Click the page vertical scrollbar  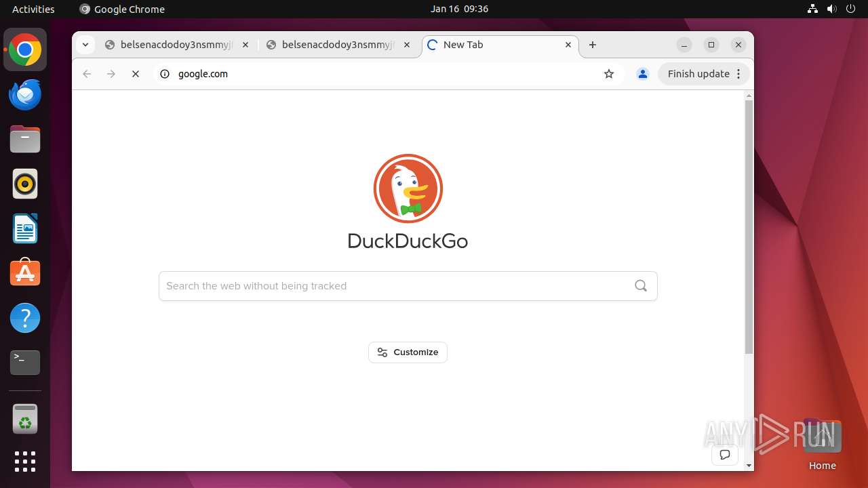coord(749,227)
